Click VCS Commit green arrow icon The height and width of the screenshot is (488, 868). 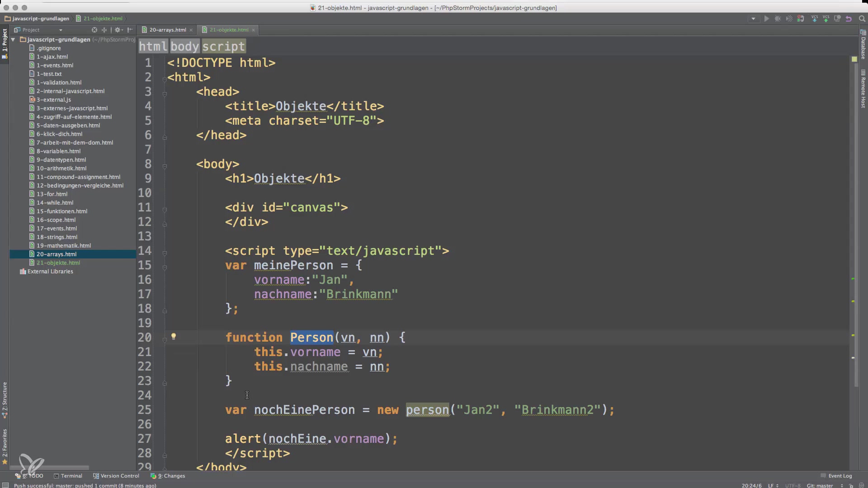[826, 19]
